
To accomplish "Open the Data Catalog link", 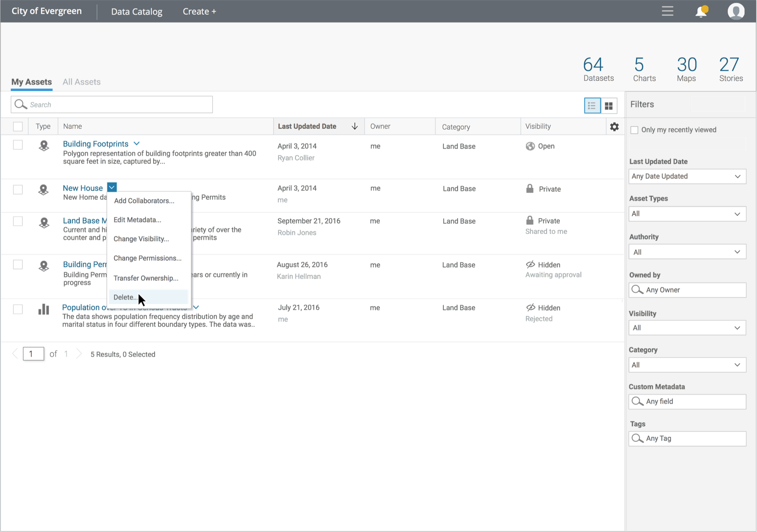I will coord(137,11).
